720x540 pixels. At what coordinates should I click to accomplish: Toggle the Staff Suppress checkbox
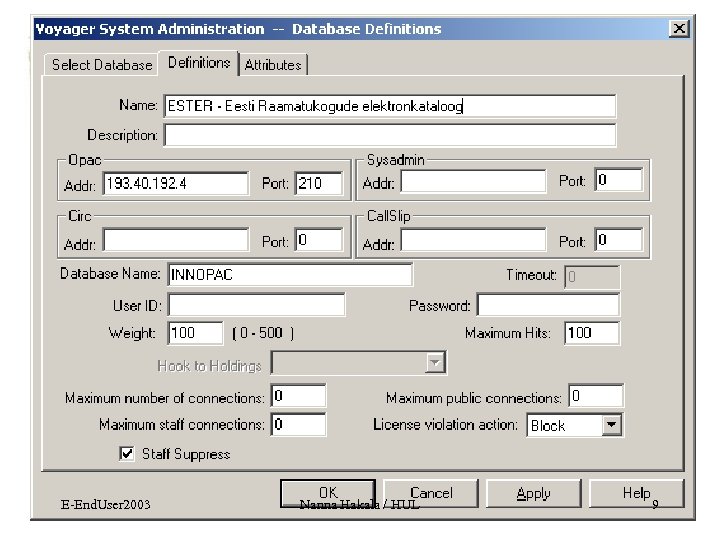pos(127,454)
